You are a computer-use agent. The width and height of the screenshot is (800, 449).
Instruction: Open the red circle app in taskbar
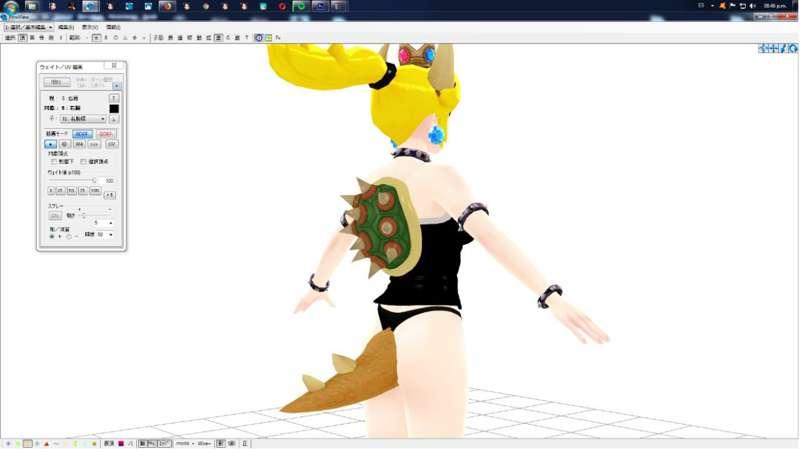point(282,7)
